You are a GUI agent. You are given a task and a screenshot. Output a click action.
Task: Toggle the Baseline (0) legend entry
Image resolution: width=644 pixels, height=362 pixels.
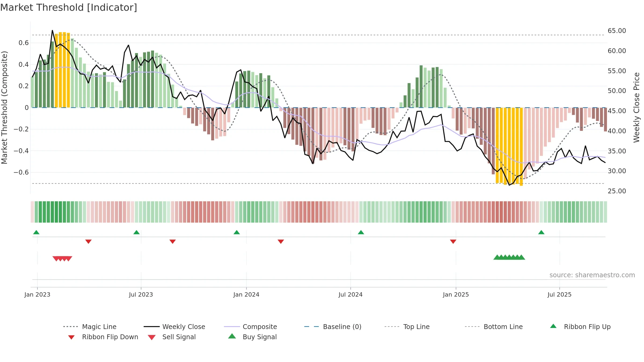pos(333,327)
